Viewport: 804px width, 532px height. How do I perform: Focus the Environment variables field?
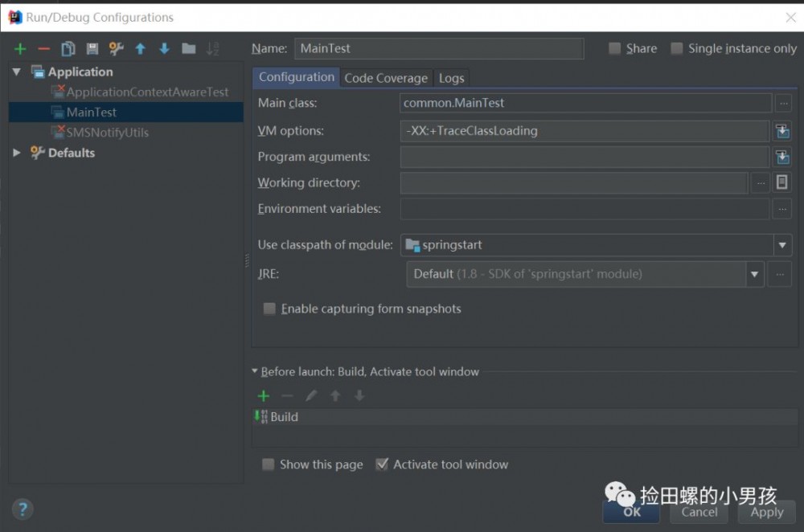click(585, 209)
